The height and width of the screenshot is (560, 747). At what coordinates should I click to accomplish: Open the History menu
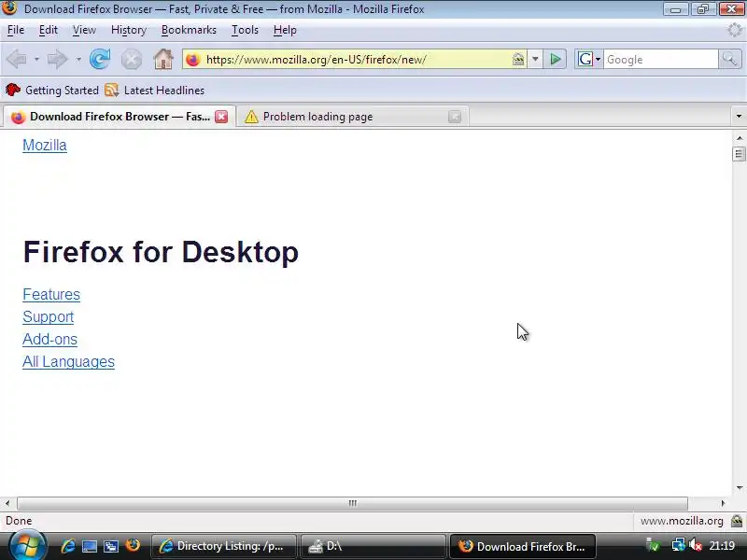tap(129, 30)
